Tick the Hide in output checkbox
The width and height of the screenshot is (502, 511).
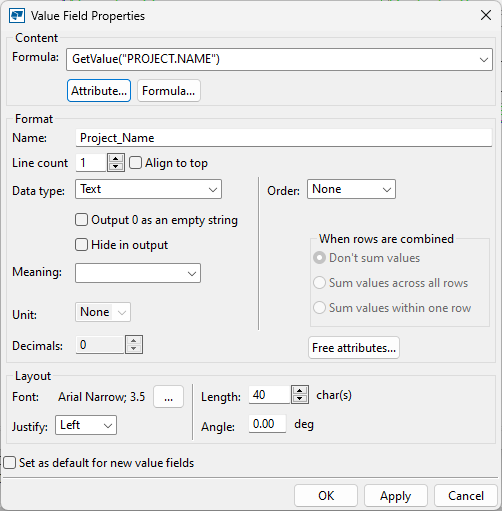[81, 245]
